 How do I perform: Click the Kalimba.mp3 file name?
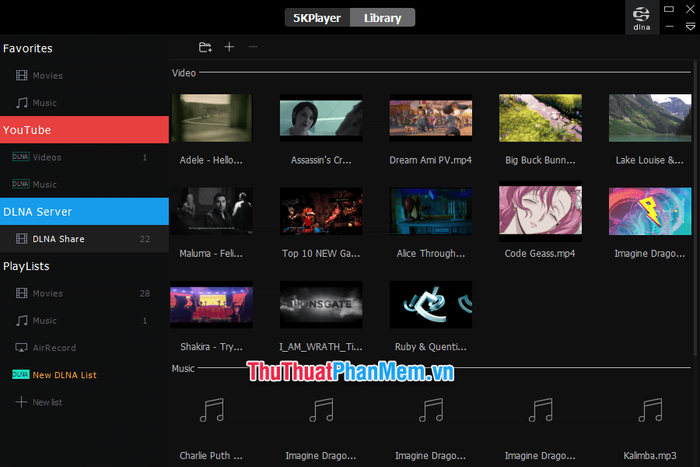pyautogui.click(x=650, y=456)
